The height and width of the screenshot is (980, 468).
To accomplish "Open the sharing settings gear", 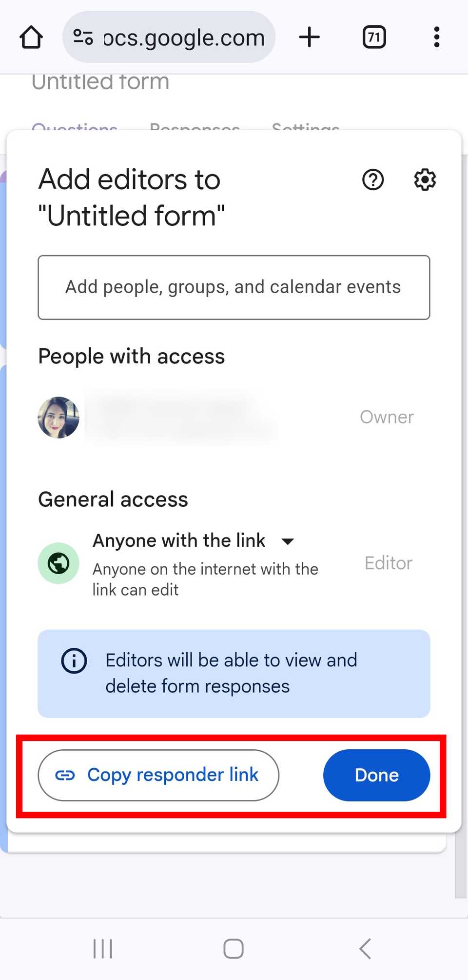I will click(424, 180).
